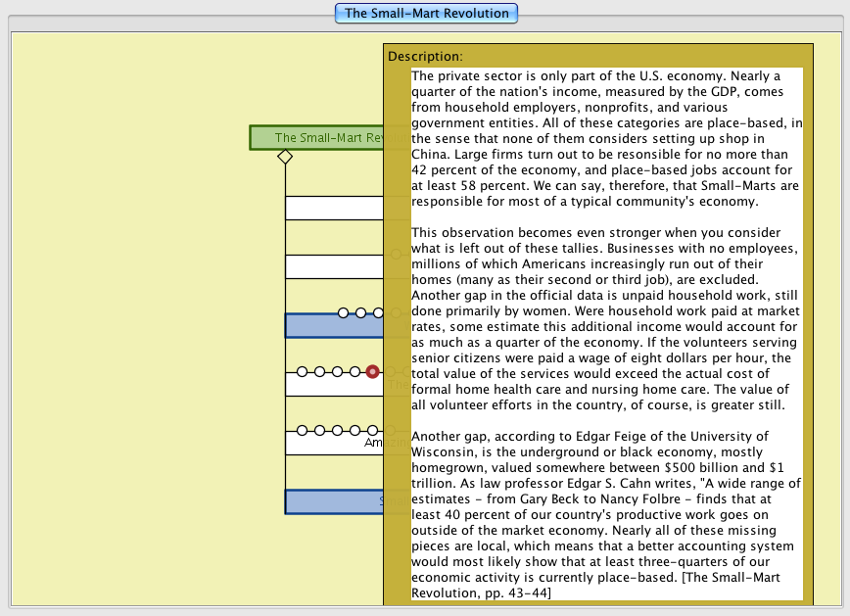Select white box beneath the red marker row
The image size is (850, 616).
(x=334, y=386)
